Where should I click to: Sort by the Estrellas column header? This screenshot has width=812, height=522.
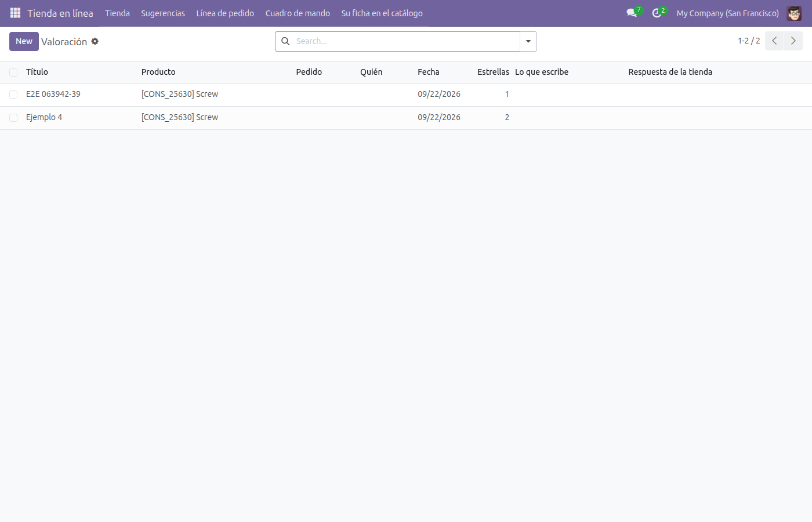click(x=493, y=72)
